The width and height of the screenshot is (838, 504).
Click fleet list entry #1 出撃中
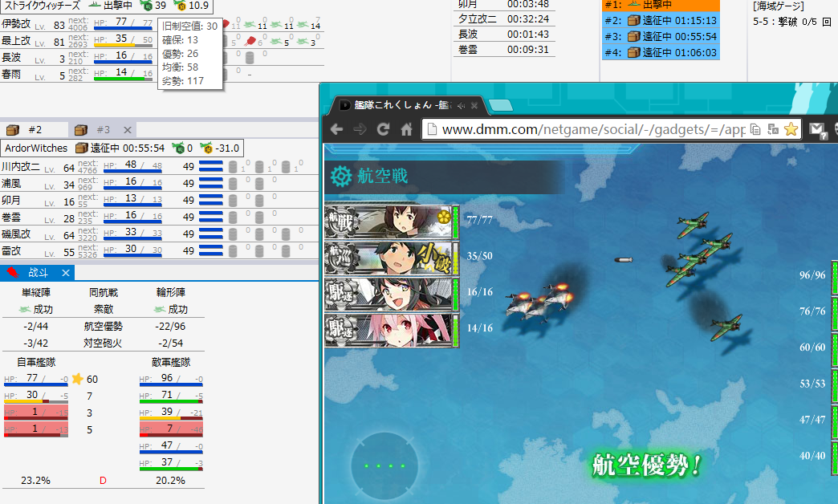[x=661, y=5]
